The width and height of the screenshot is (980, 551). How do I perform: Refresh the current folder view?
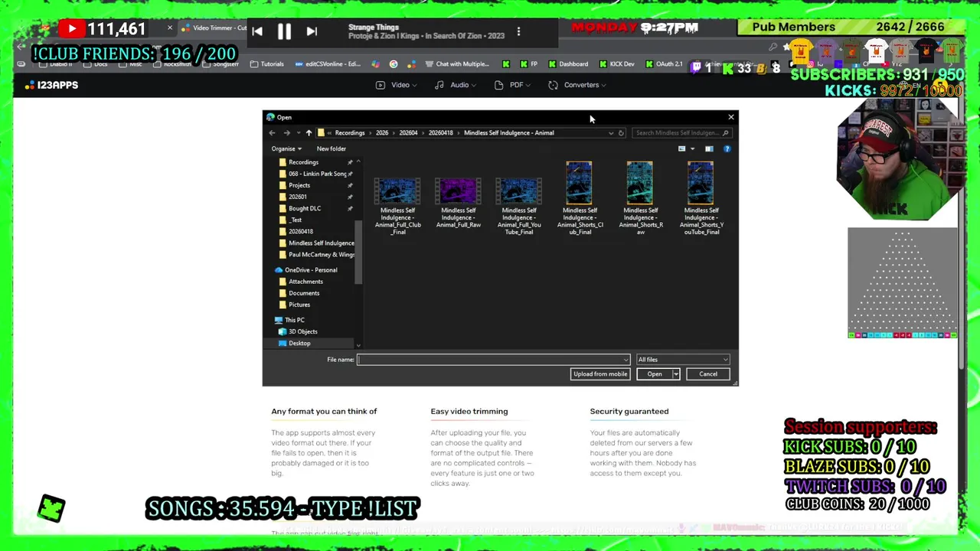coord(621,133)
